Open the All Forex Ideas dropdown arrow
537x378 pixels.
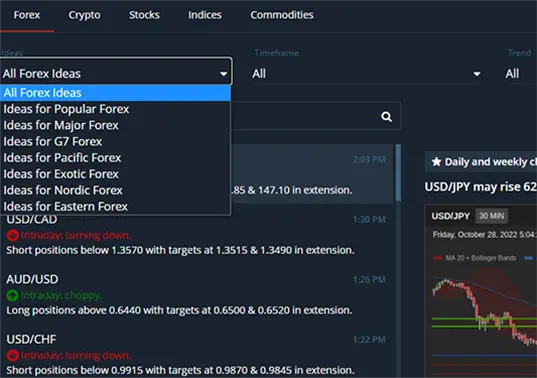[224, 74]
